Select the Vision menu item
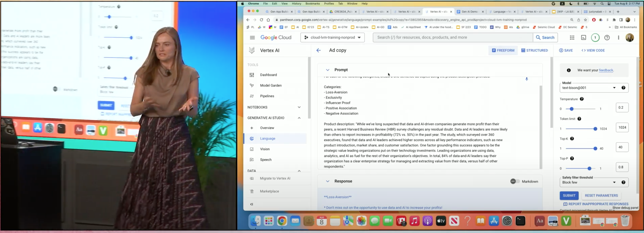 tap(265, 149)
